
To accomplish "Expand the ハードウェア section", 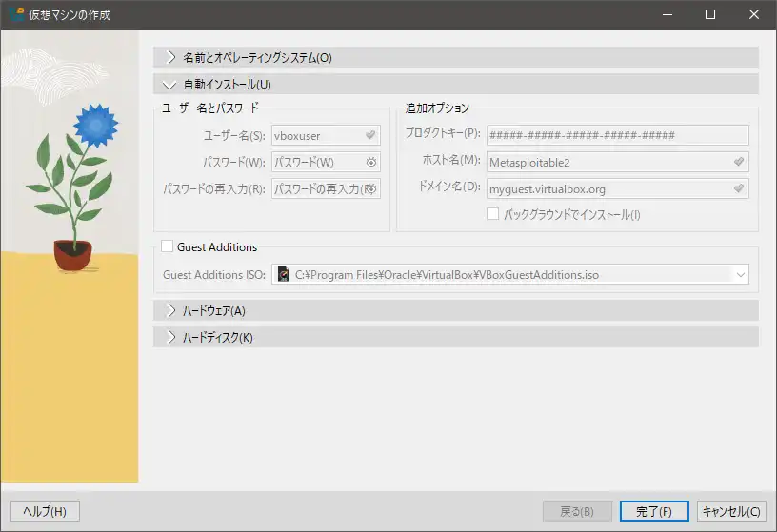I will pos(171,310).
